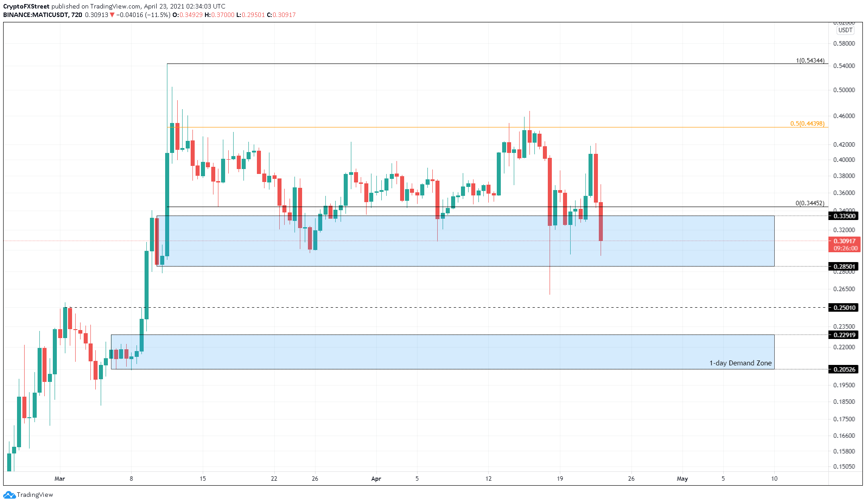Click the 720 interval label
Image resolution: width=866 pixels, height=504 pixels.
[x=77, y=15]
